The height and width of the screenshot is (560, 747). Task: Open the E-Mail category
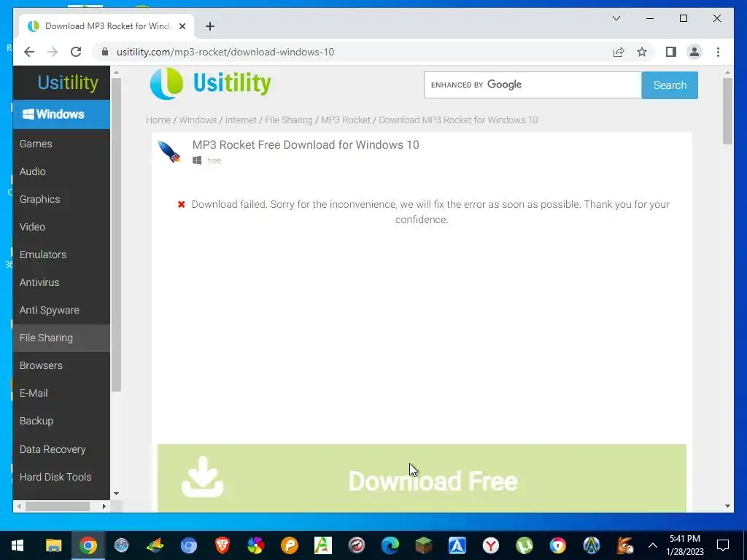[x=61, y=393]
